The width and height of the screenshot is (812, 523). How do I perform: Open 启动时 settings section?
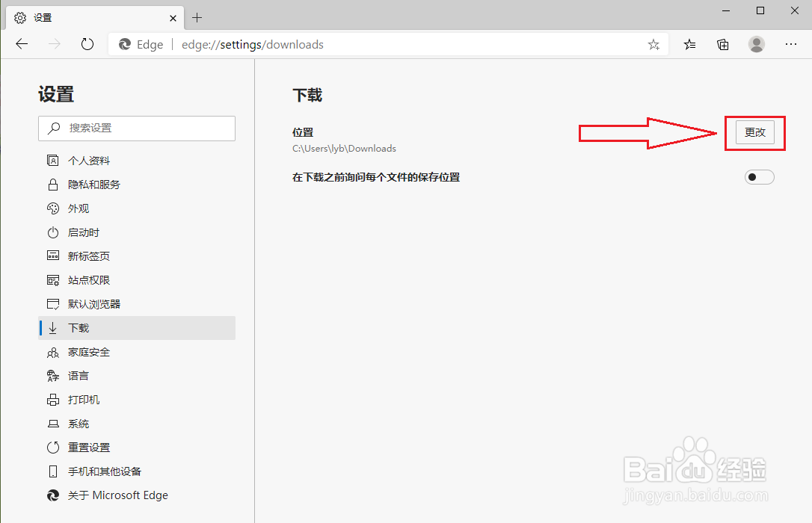coord(137,232)
